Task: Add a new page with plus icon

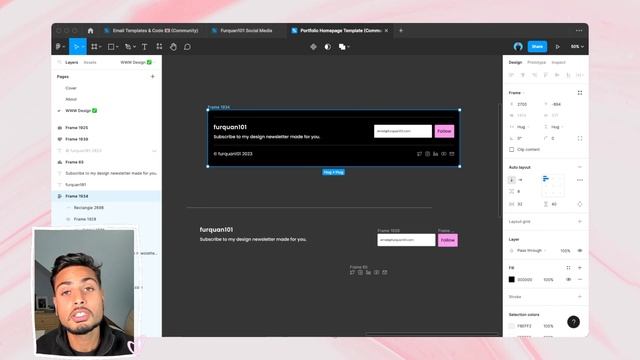Action: pyautogui.click(x=153, y=76)
